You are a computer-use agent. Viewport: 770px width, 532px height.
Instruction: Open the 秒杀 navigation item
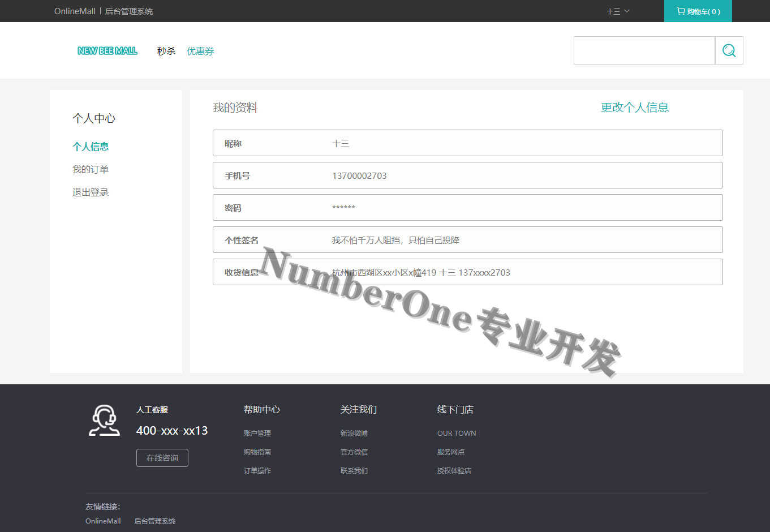(x=166, y=51)
